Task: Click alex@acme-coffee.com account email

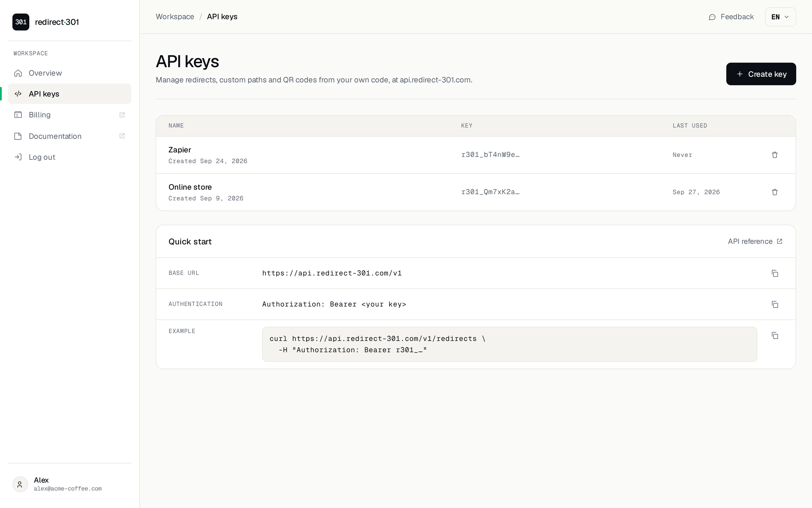Action: (x=67, y=489)
